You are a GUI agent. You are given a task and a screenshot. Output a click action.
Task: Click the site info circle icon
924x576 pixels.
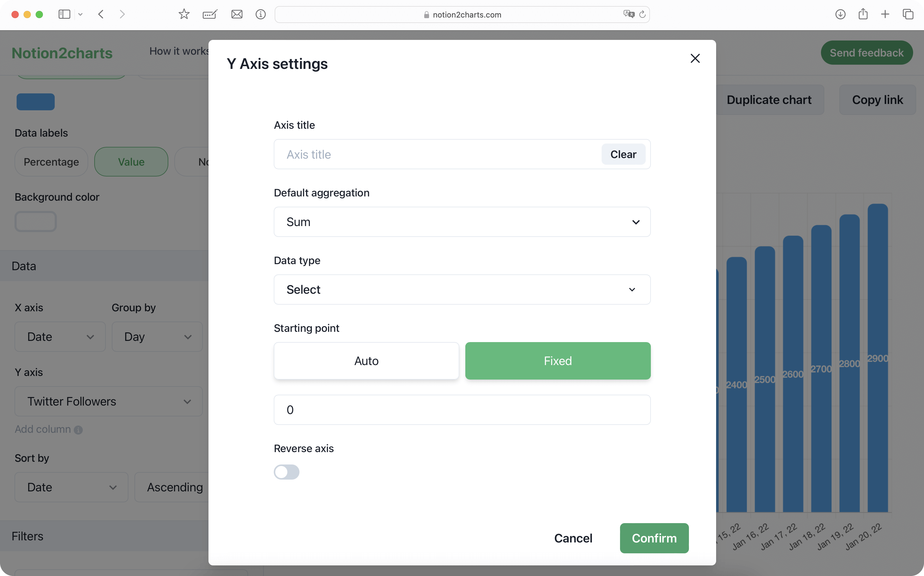coord(260,15)
